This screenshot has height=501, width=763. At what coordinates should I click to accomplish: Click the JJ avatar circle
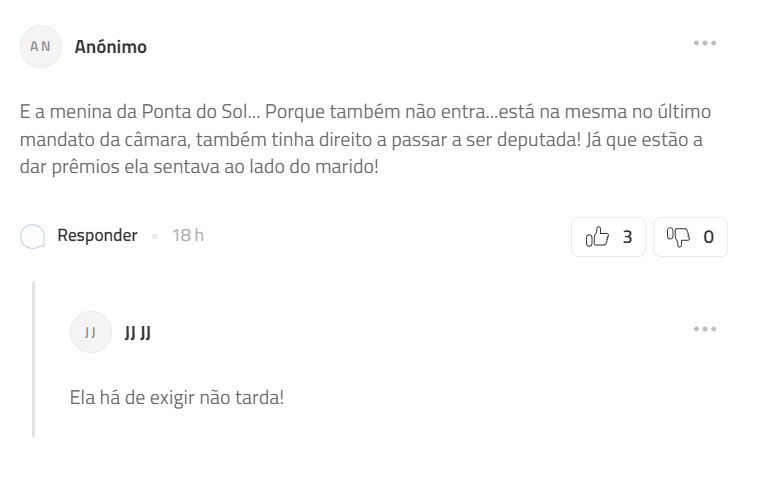pos(90,333)
